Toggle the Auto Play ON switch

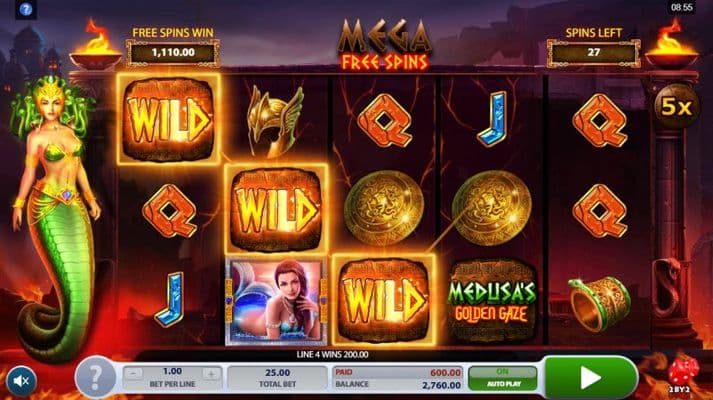pyautogui.click(x=502, y=378)
